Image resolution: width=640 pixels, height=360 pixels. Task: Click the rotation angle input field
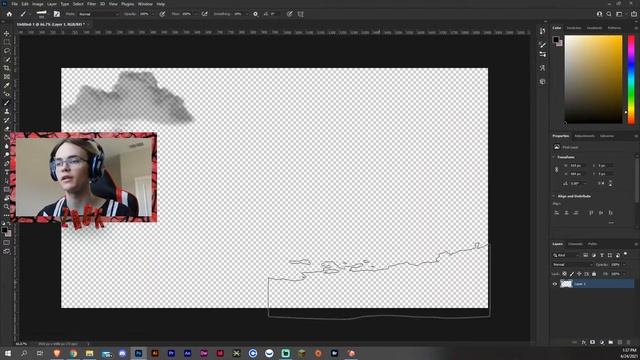[x=576, y=183]
